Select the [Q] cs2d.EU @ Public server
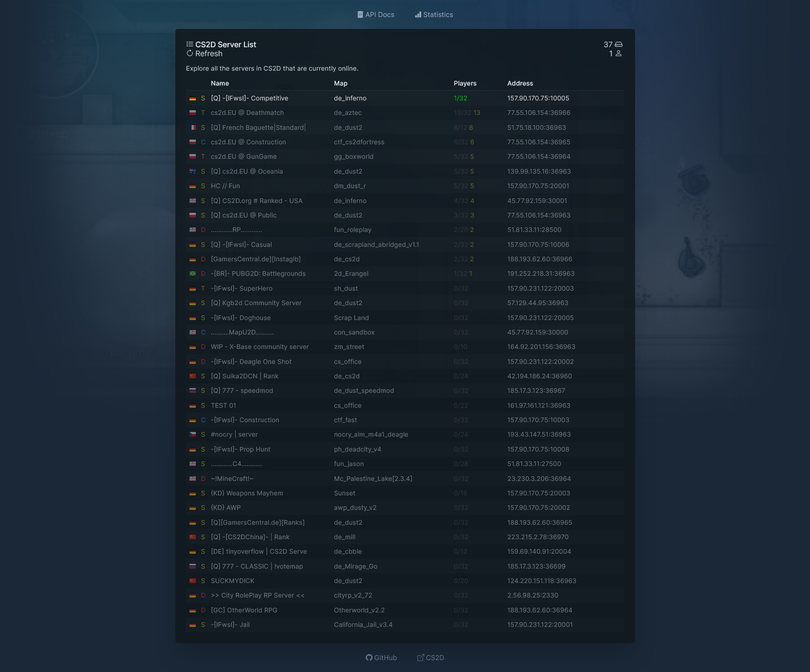The image size is (810, 672). click(x=243, y=215)
